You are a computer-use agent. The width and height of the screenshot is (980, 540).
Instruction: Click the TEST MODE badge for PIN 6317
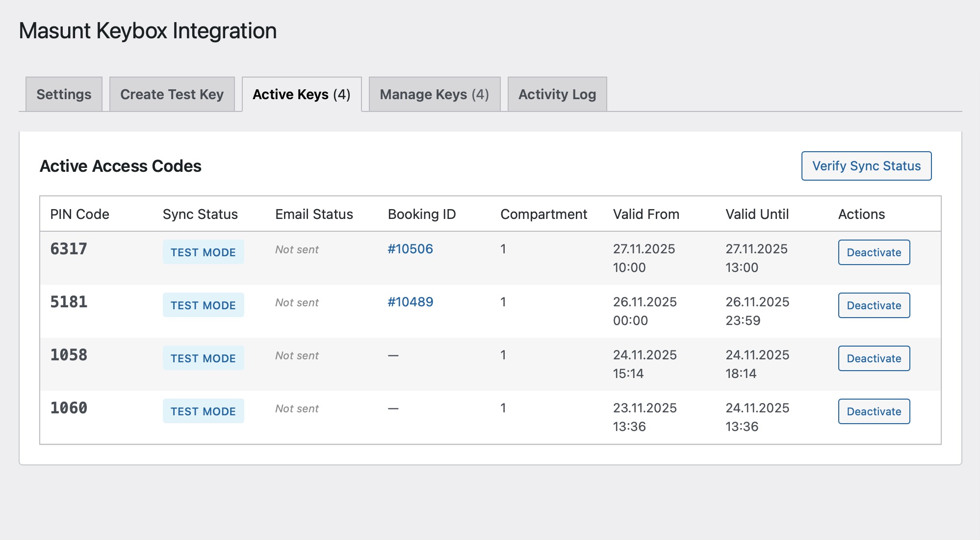coord(203,252)
